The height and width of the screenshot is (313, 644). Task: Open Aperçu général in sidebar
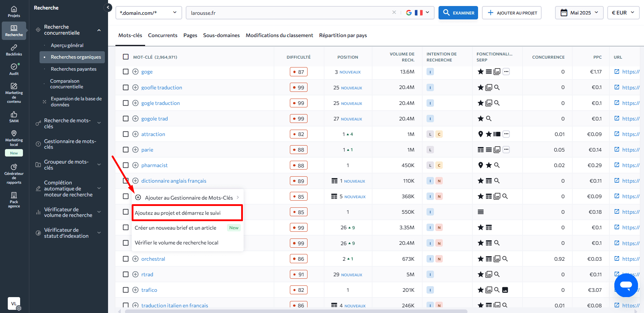point(67,45)
